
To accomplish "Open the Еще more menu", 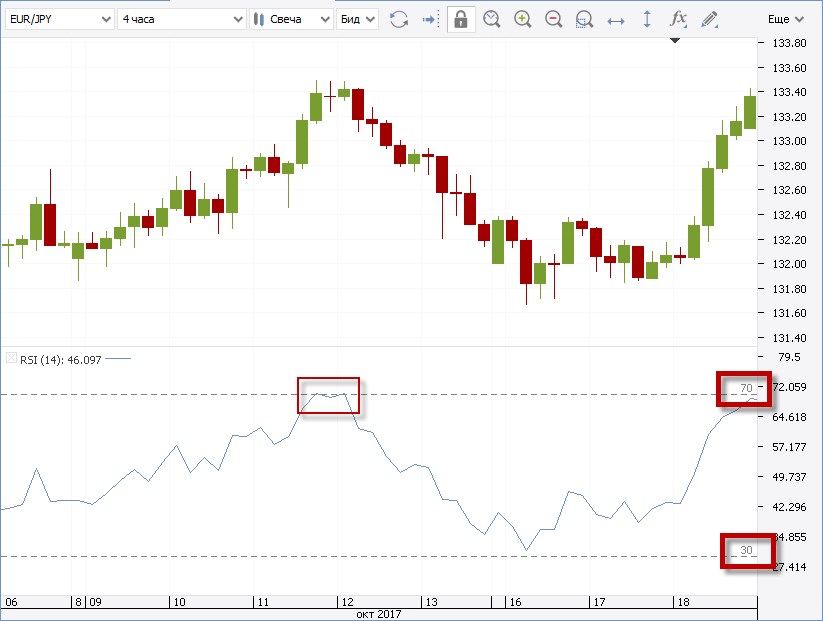I will [784, 19].
